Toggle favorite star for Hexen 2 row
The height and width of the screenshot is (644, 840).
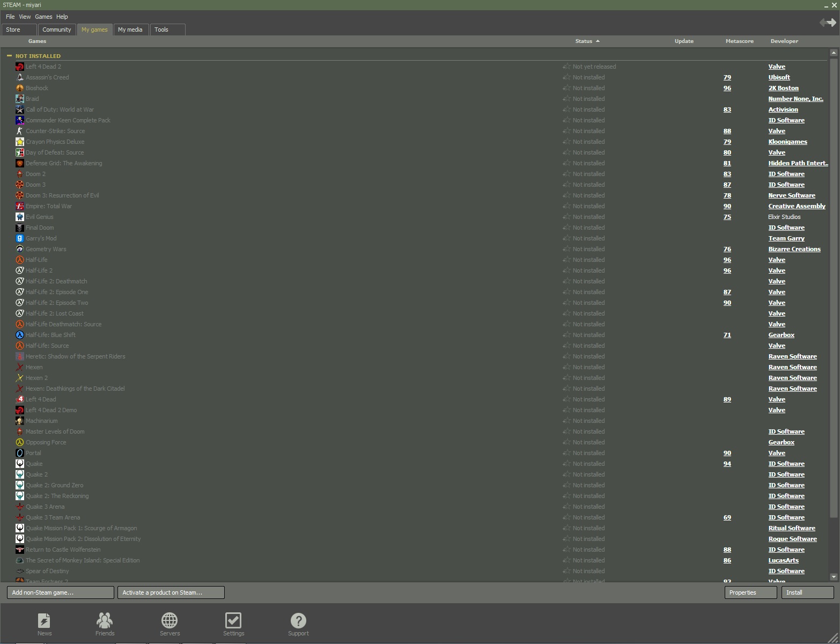point(566,378)
